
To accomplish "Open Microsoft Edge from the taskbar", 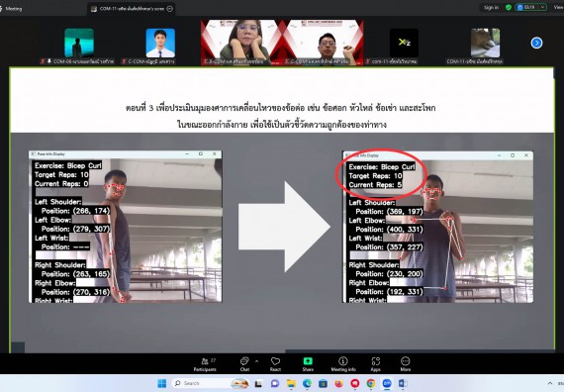I will click(307, 384).
